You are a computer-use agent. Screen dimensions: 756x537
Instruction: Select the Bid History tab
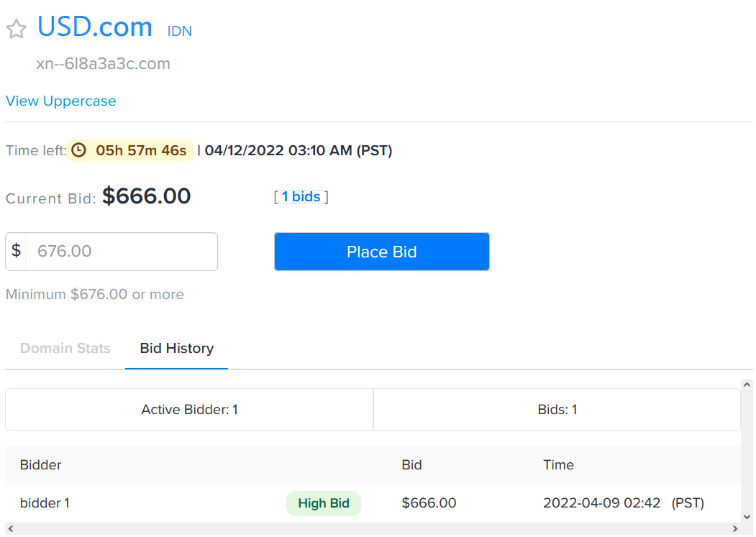pyautogui.click(x=176, y=348)
